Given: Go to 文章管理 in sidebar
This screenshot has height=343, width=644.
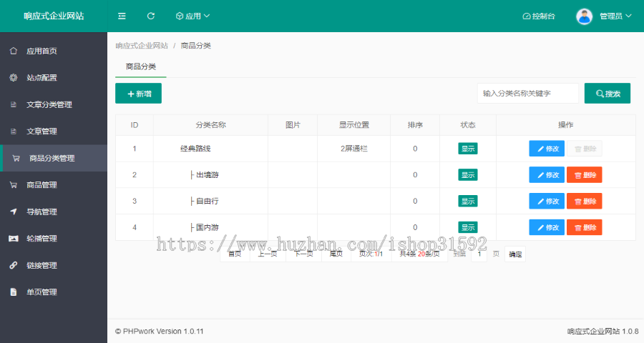Looking at the screenshot, I should (x=54, y=131).
